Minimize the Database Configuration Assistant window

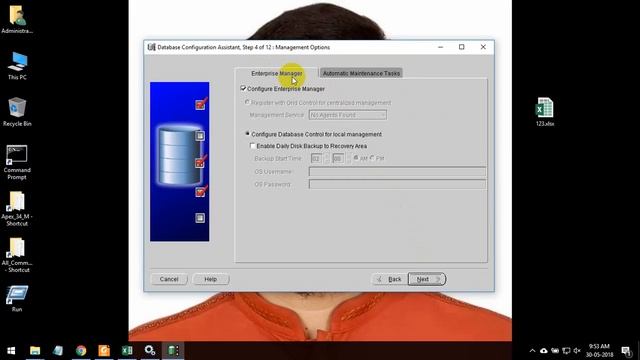coord(440,47)
